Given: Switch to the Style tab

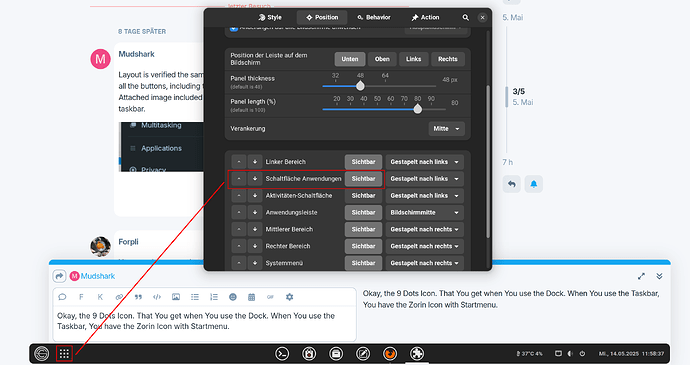Looking at the screenshot, I should pos(270,18).
